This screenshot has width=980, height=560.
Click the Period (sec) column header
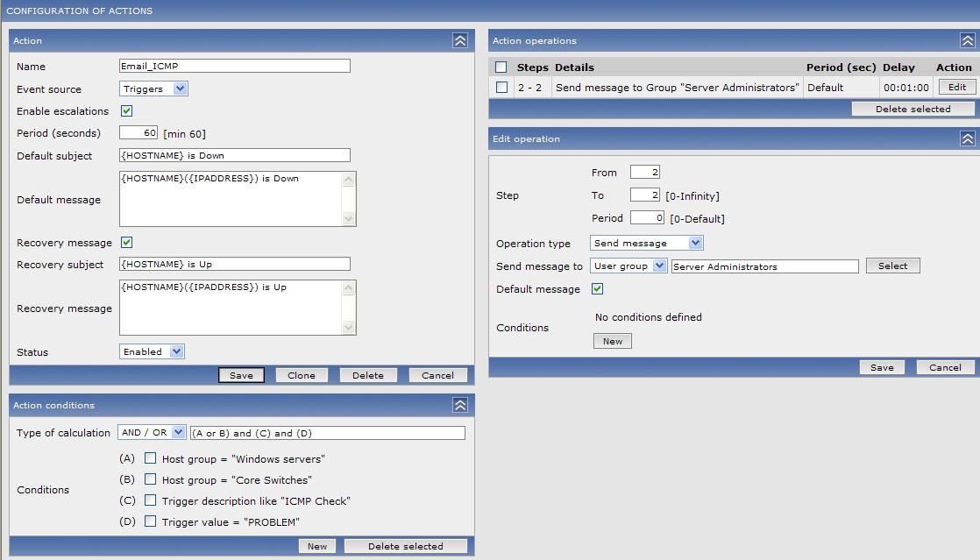(841, 67)
